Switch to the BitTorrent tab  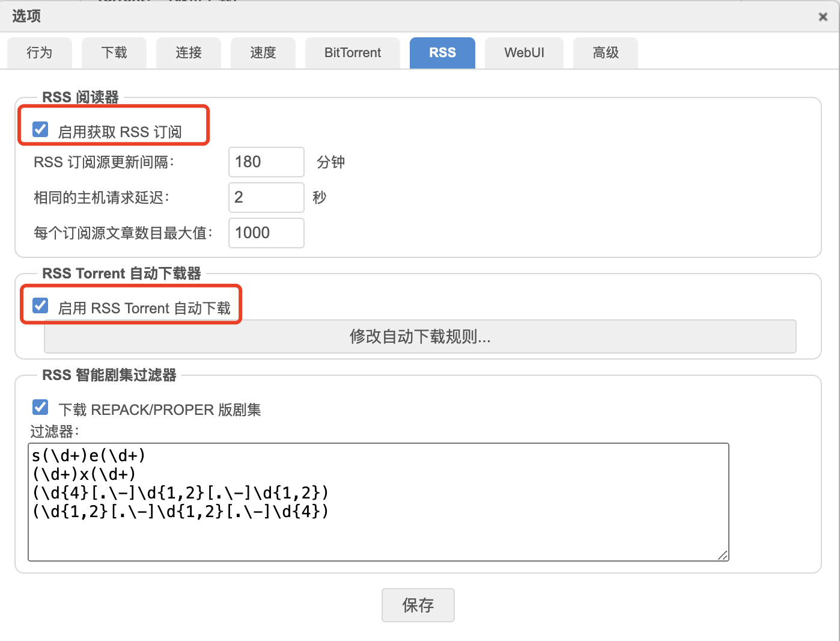[352, 53]
